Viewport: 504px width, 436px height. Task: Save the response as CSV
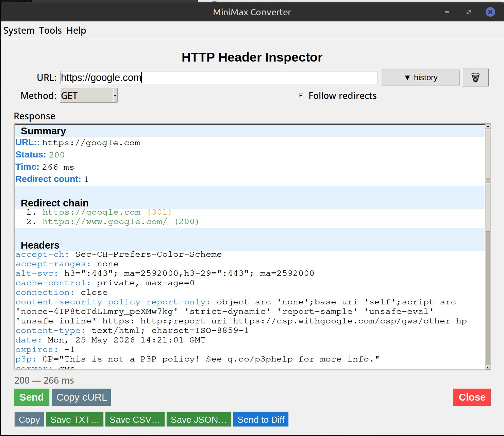coord(135,419)
